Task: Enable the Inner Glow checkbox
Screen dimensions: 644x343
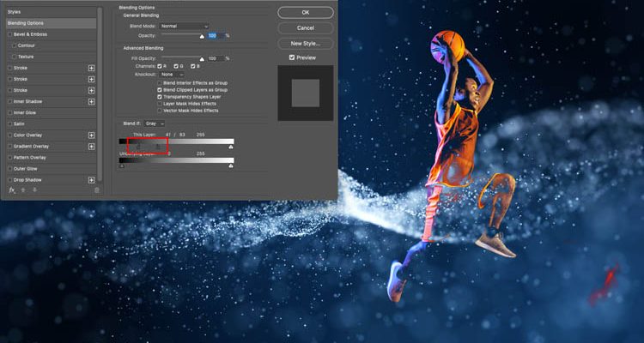Action: [x=9, y=113]
